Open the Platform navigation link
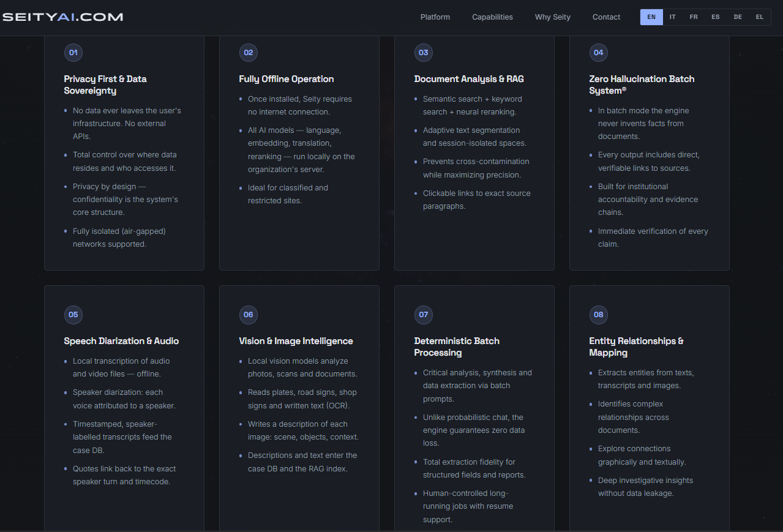 (435, 17)
